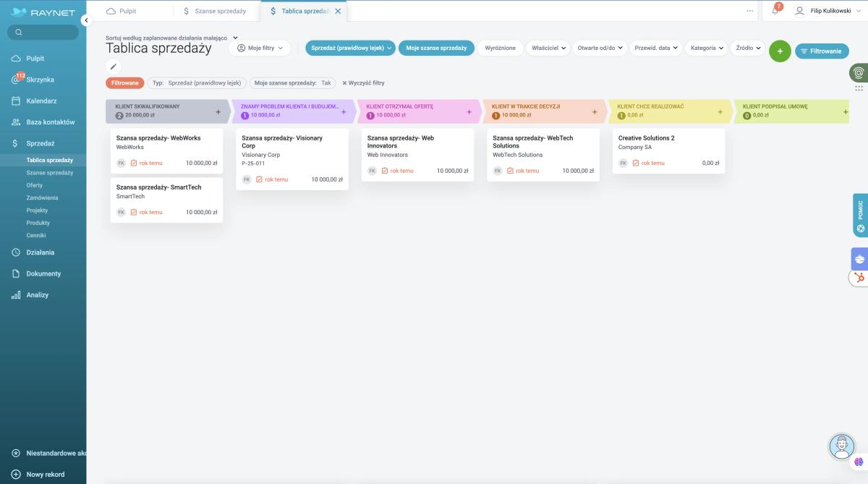
Task: Click the activity checkbox icon on the WebTech Solutions card
Action: click(510, 171)
